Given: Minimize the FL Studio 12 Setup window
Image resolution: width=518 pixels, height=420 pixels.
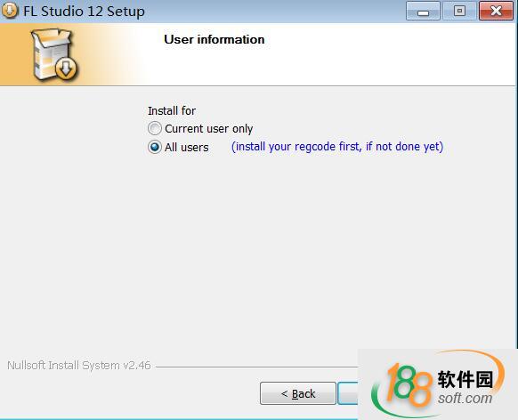Looking at the screenshot, I should (x=423, y=11).
